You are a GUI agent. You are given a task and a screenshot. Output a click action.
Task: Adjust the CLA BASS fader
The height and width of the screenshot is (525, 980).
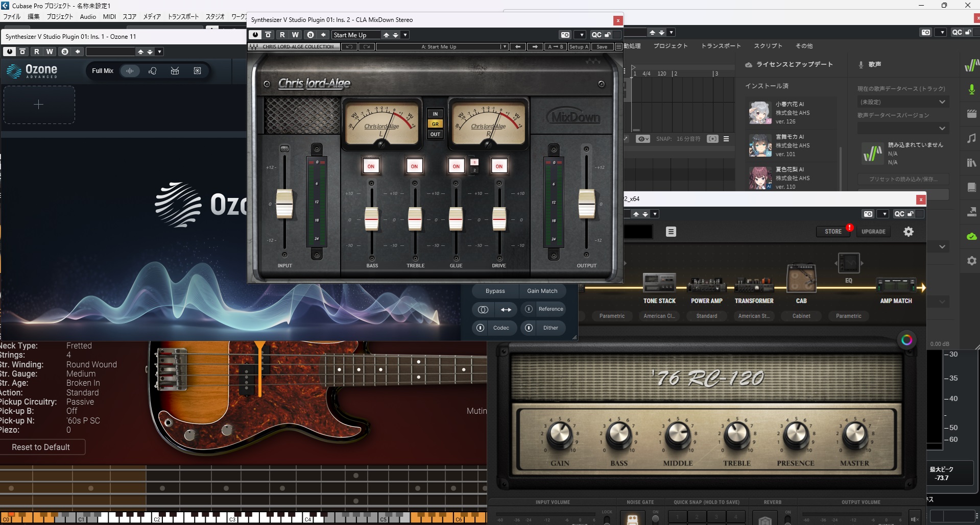pyautogui.click(x=372, y=218)
